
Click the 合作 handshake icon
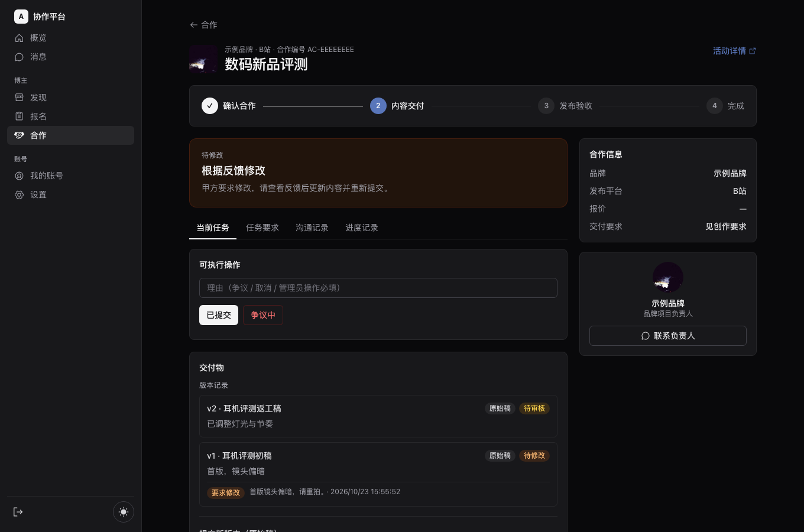pyautogui.click(x=19, y=135)
